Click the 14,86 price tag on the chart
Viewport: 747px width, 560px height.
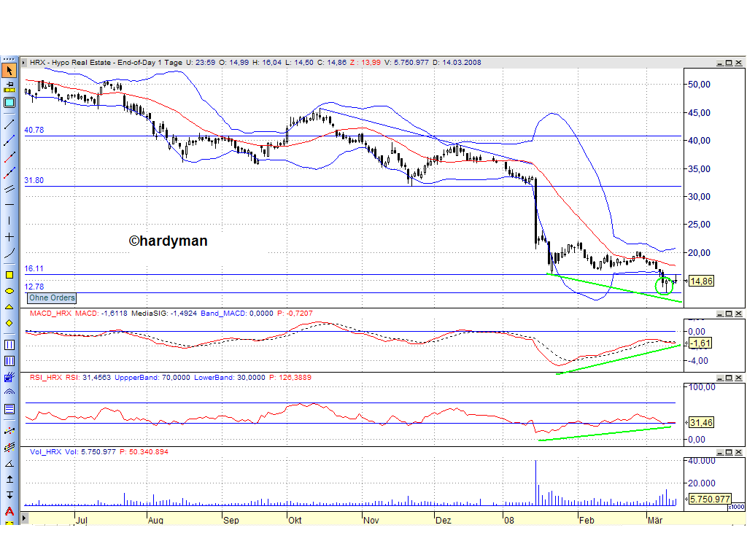[702, 281]
